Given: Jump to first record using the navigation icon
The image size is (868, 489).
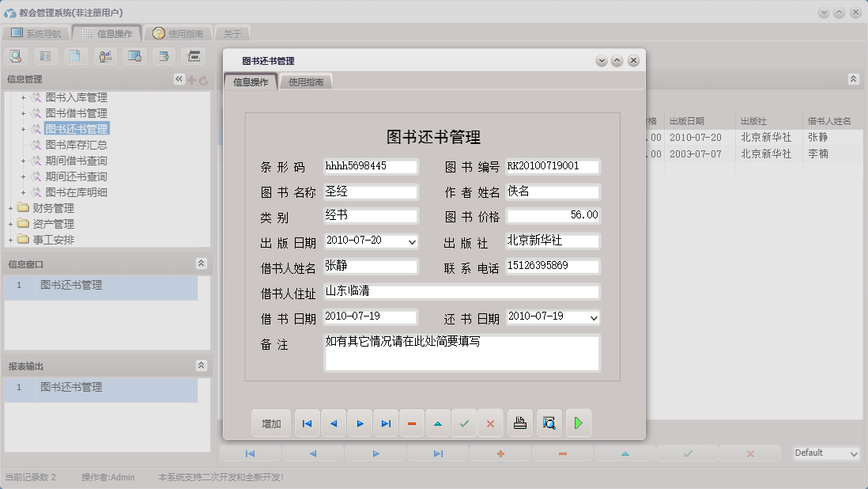Looking at the screenshot, I should 307,423.
